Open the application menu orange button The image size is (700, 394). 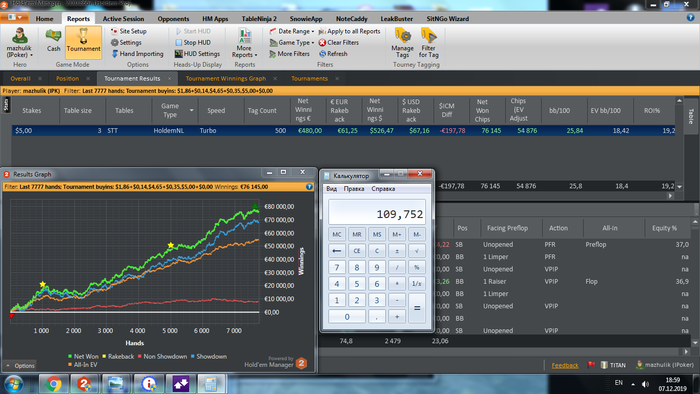(14, 17)
